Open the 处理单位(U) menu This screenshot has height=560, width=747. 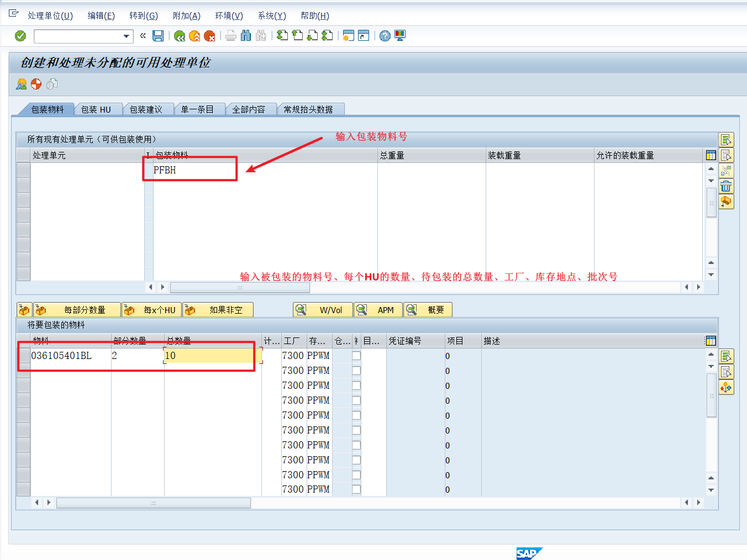[50, 15]
